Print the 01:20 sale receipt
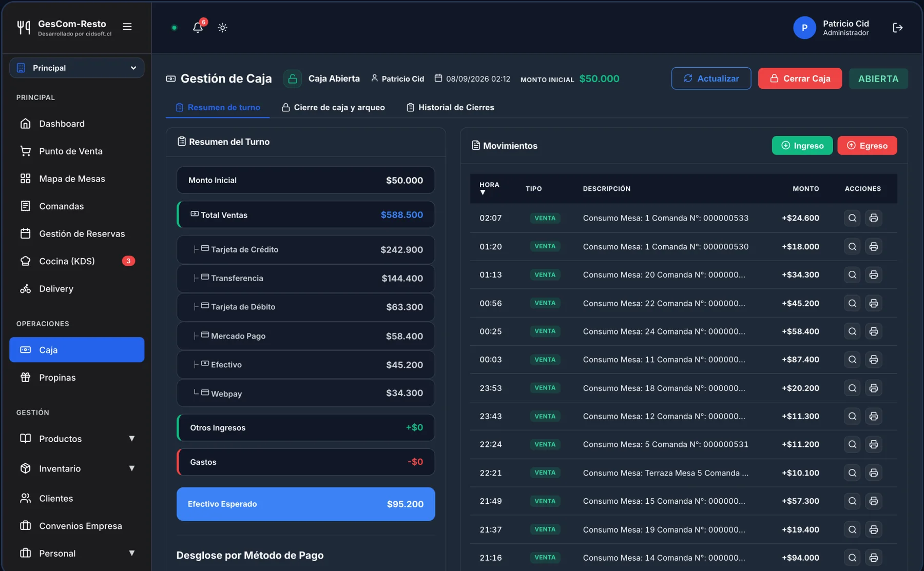Screen dimensions: 924x571 click(873, 247)
